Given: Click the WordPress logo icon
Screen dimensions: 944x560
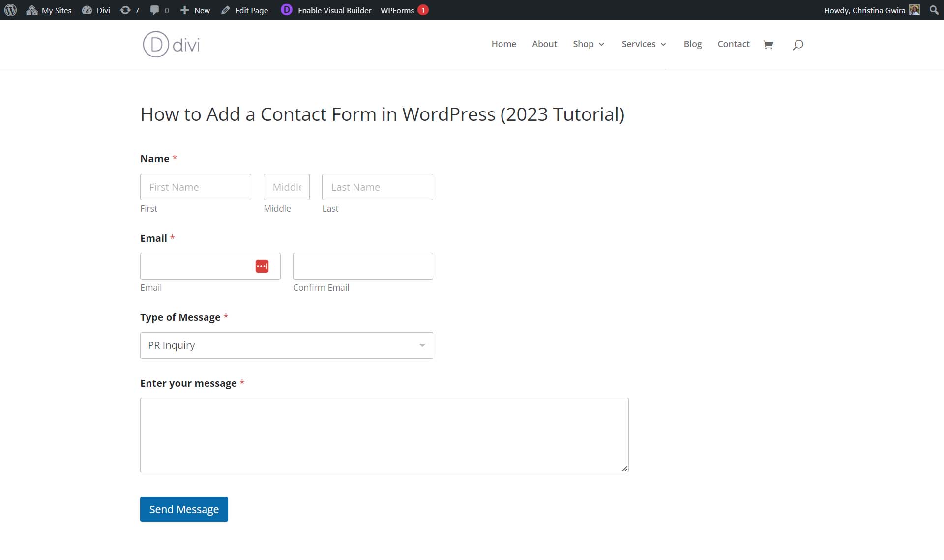Looking at the screenshot, I should 10,10.
